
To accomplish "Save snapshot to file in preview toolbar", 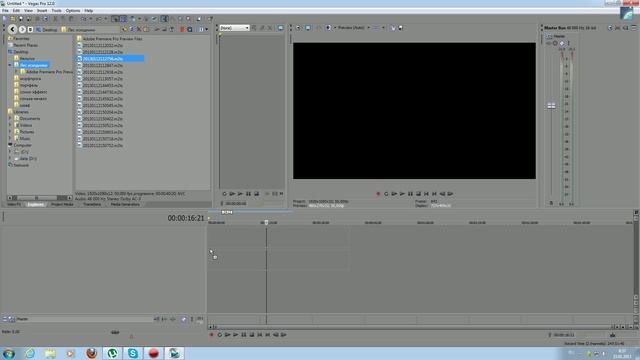I will pos(400,28).
